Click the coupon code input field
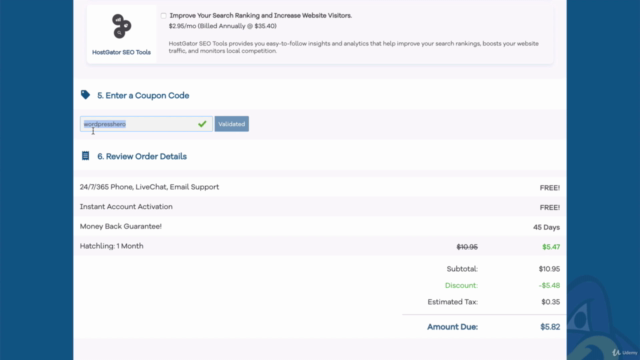 [x=146, y=124]
